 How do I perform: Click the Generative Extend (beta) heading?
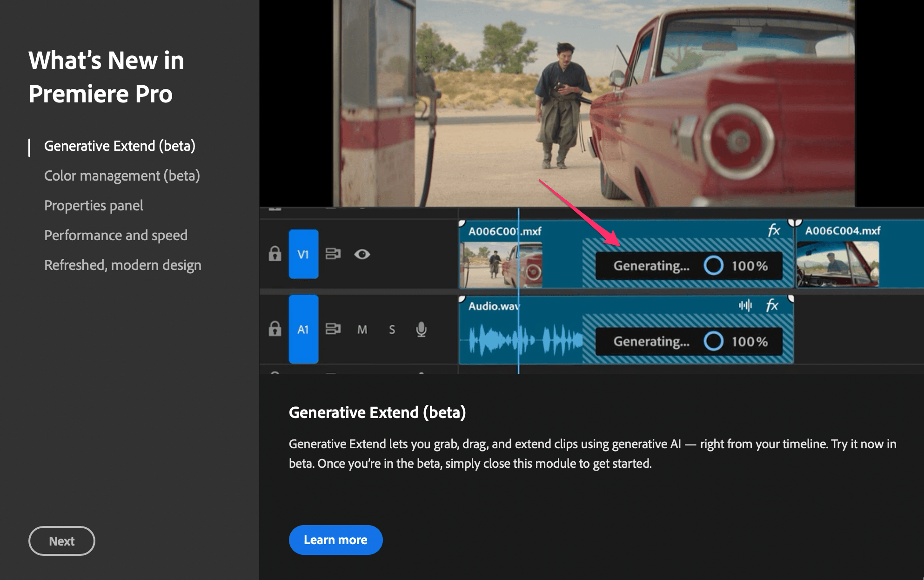click(377, 412)
